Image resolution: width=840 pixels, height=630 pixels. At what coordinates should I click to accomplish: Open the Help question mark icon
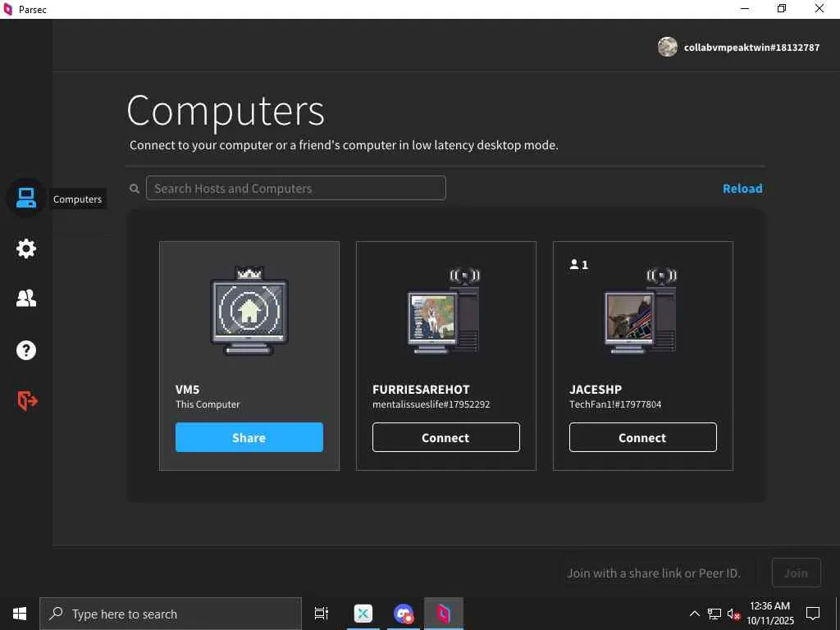click(25, 350)
